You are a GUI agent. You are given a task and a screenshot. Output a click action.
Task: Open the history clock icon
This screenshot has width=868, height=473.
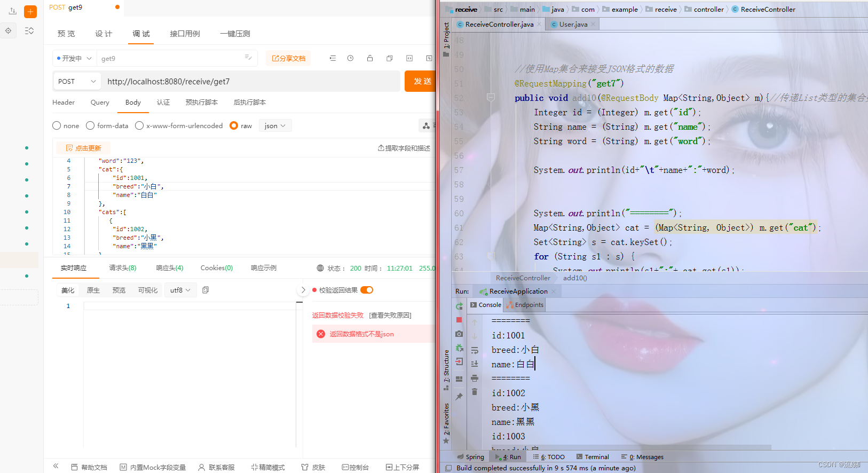pyautogui.click(x=350, y=58)
